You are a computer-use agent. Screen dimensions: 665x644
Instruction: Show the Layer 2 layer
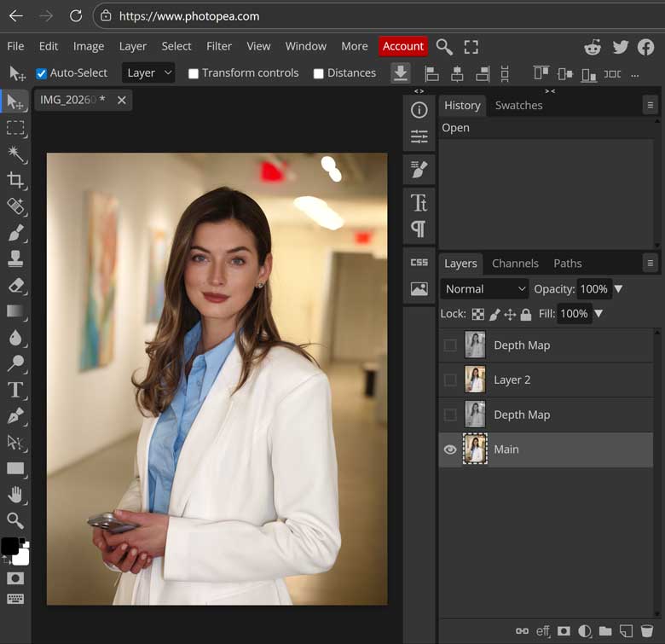[x=450, y=380]
